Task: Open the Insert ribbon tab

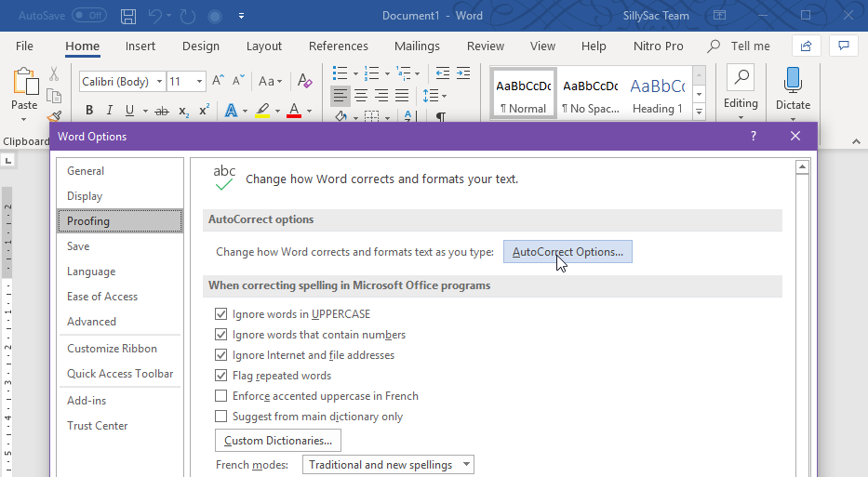Action: [x=140, y=46]
